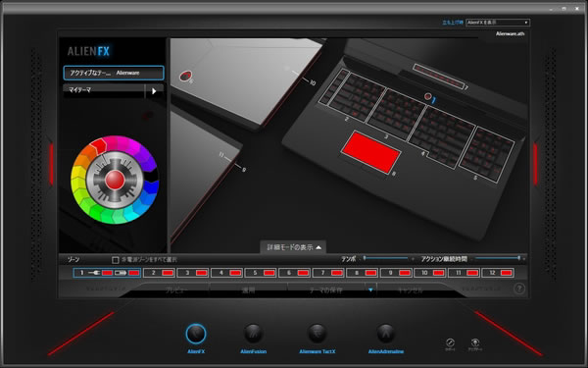The width and height of the screenshot is (588, 368).
Task: Open the startup behavior dropdown at top right
Action: [x=497, y=23]
